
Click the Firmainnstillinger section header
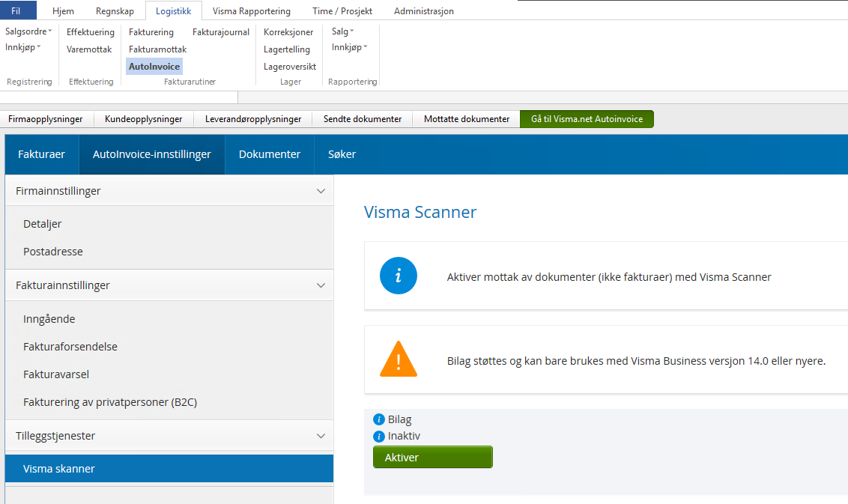[169, 191]
